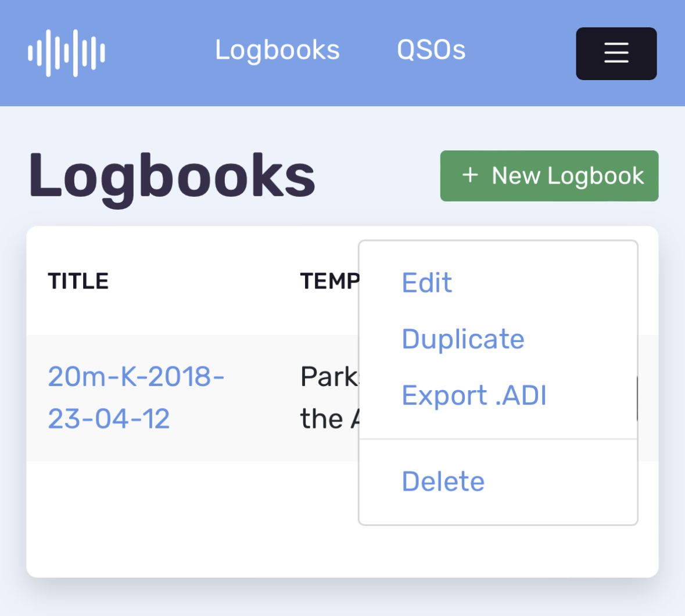Choose Export .ADI from the menu

click(474, 395)
